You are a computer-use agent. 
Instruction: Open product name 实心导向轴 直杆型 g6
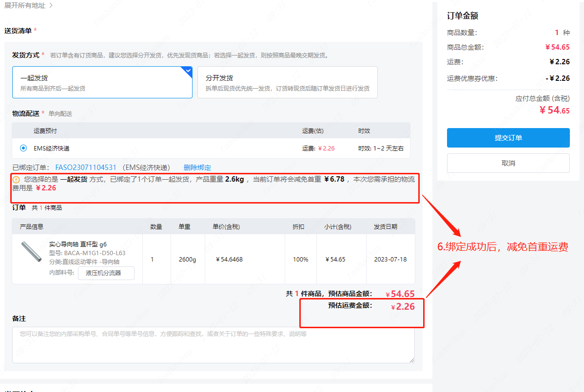pyautogui.click(x=78, y=244)
